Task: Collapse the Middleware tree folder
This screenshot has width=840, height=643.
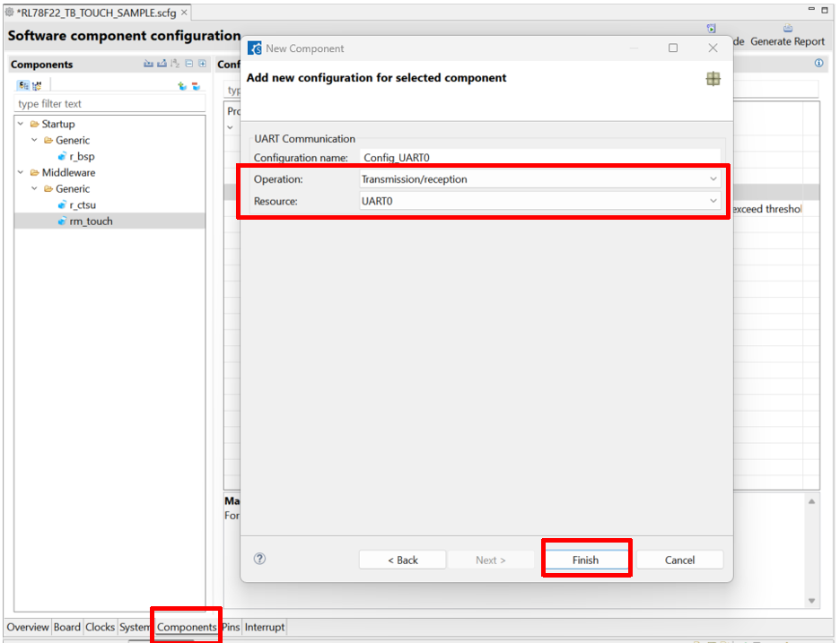Action: point(21,172)
